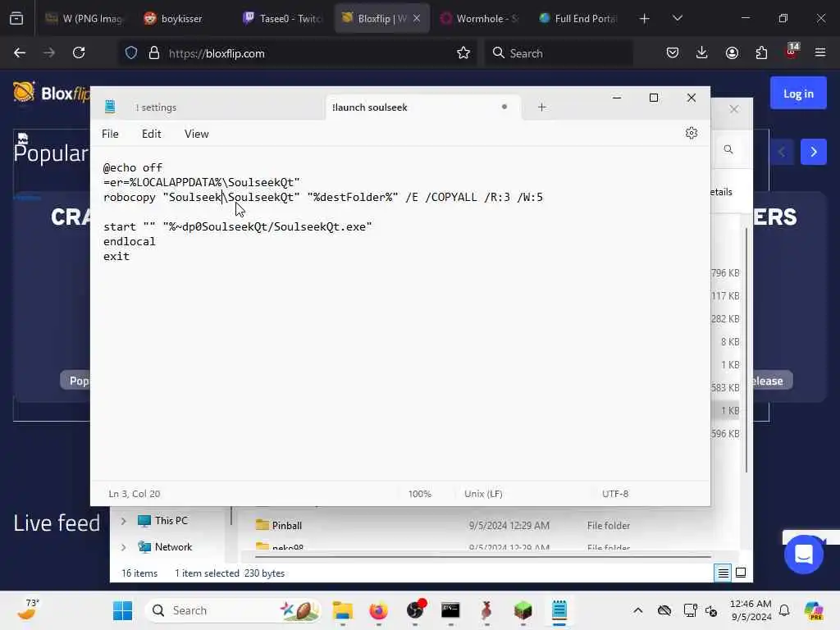Click the 100% zoom level in status bar
This screenshot has width=840, height=630.
419,493
